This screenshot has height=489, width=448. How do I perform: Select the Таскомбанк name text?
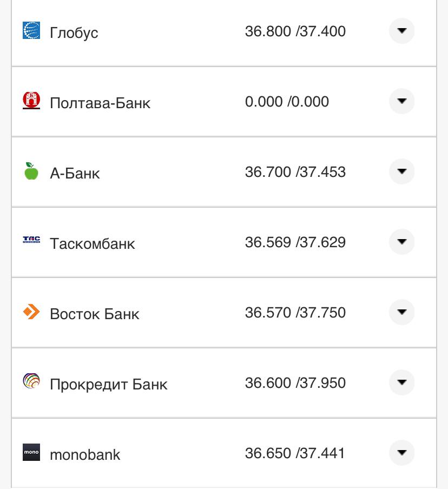point(92,243)
